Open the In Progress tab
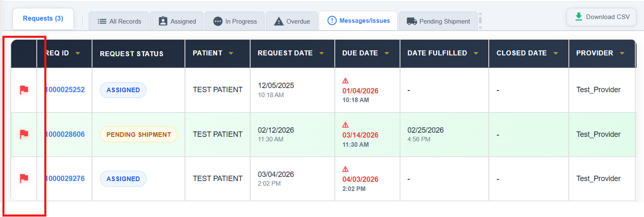The height and width of the screenshot is (217, 644). click(x=235, y=21)
